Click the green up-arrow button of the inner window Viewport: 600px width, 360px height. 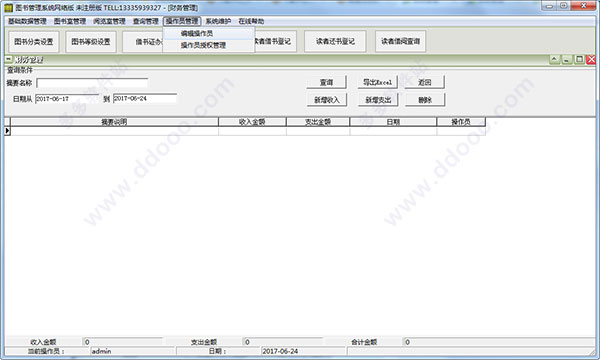pos(554,59)
